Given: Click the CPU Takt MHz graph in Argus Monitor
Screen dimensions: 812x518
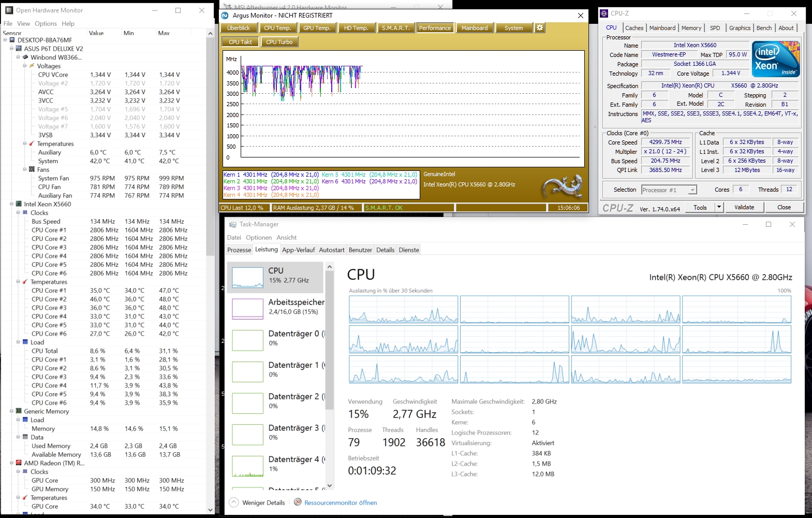Looking at the screenshot, I should (x=404, y=109).
